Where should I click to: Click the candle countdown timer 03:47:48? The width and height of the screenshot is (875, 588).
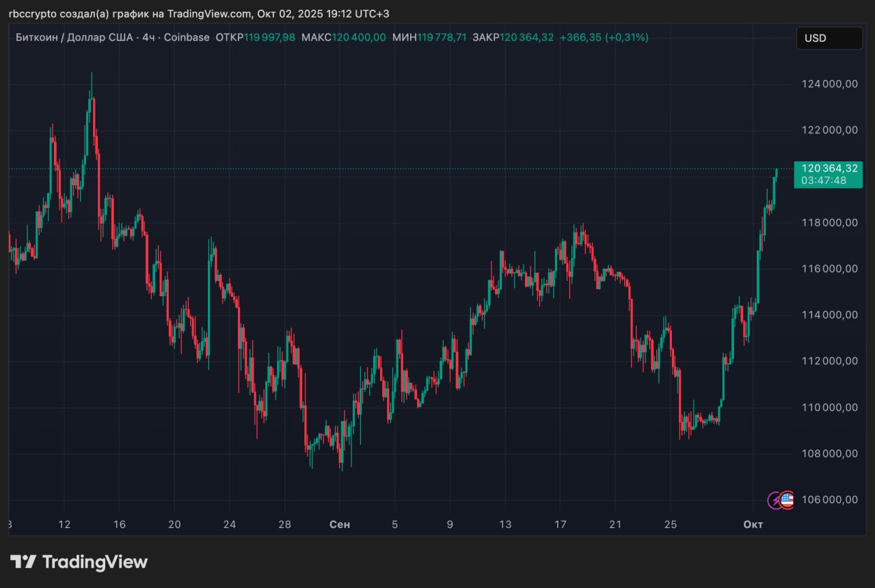[823, 181]
